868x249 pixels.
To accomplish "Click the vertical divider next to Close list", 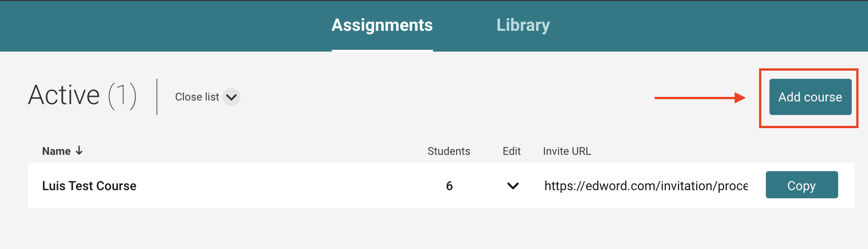I will point(157,97).
